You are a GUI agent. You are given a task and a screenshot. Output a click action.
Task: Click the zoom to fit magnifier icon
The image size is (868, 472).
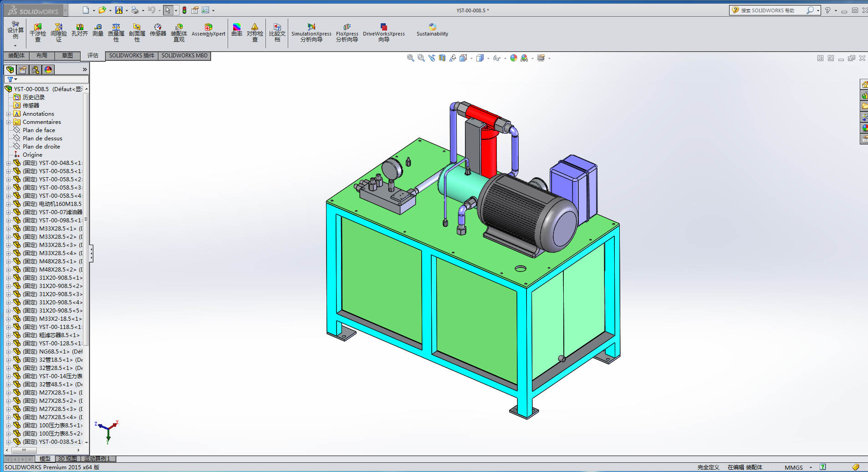point(410,58)
